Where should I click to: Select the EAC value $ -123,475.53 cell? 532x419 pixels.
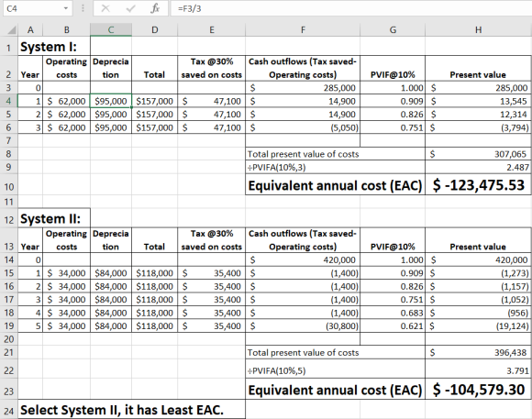pos(478,185)
